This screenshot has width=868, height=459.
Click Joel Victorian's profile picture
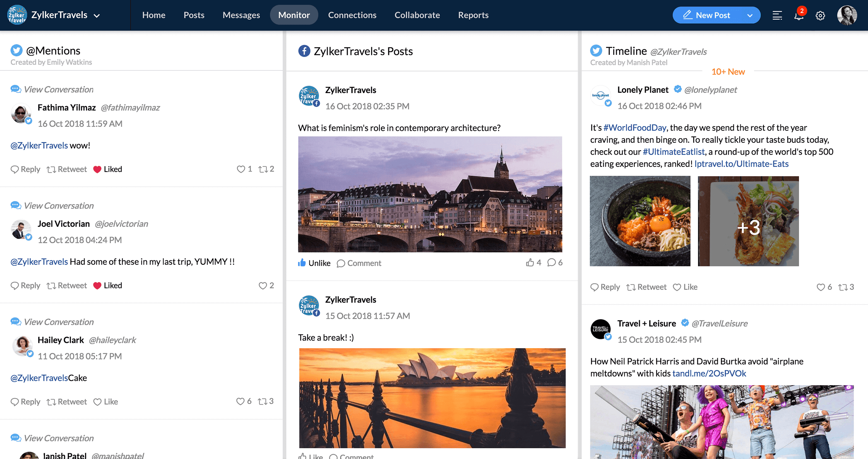click(21, 230)
